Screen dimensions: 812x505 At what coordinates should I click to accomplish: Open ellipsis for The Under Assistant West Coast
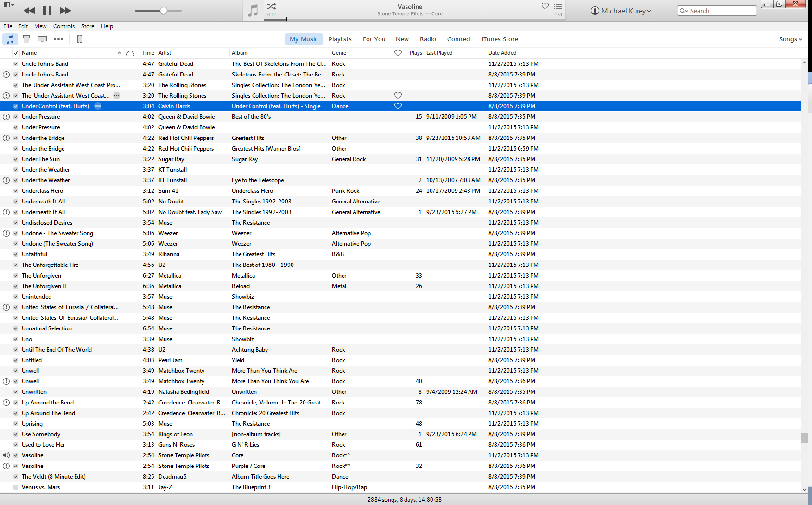coord(116,96)
